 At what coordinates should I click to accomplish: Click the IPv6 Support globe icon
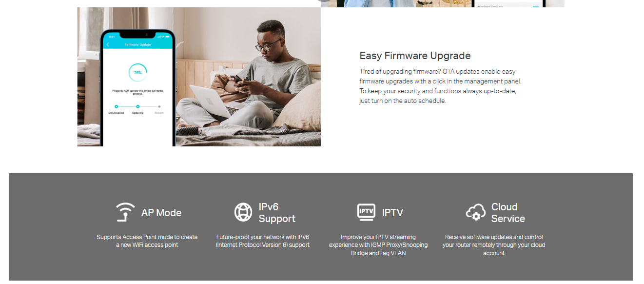pos(243,212)
